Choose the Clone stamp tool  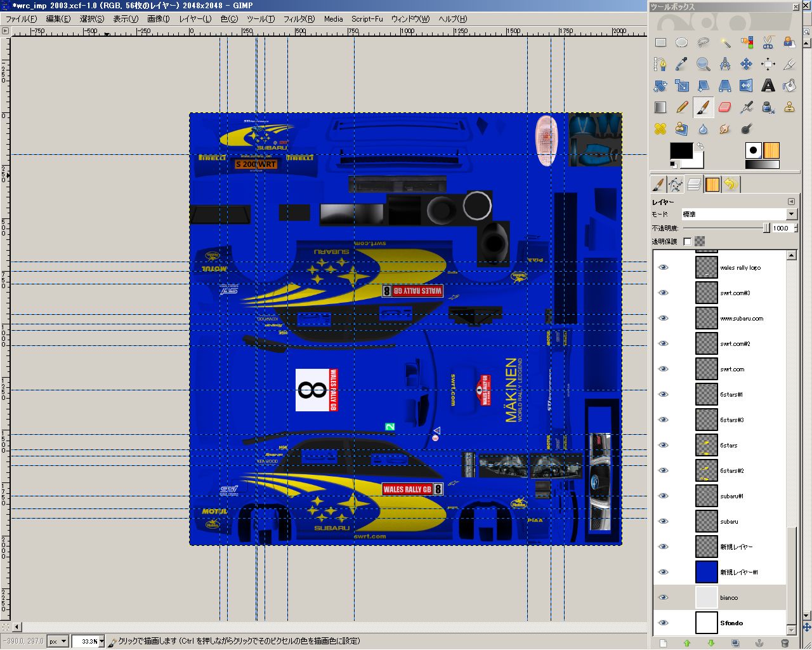(x=789, y=107)
